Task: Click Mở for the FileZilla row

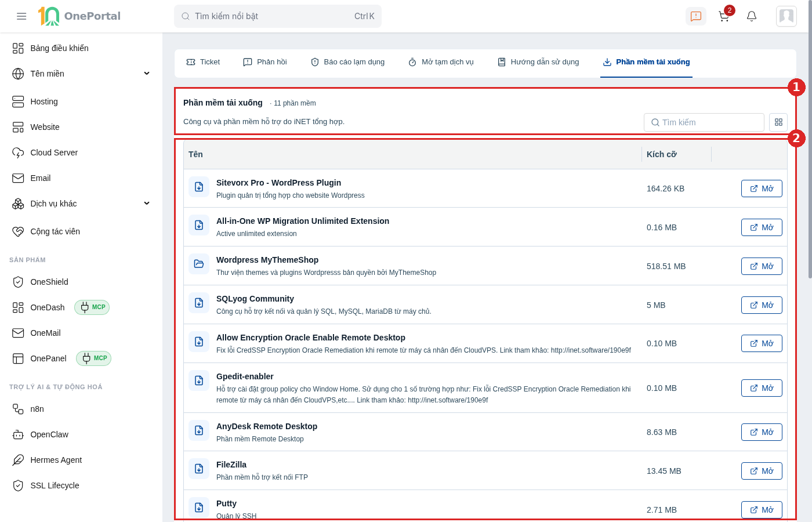Action: click(x=762, y=471)
